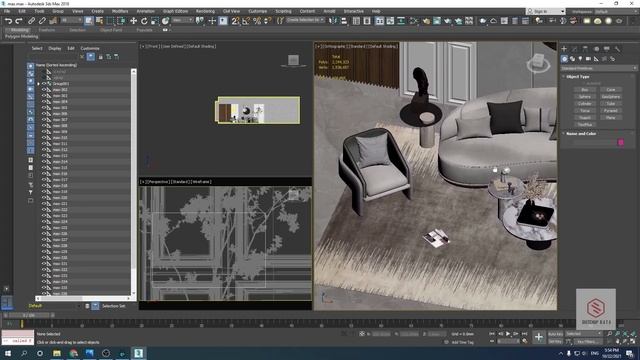Switch command panel to Hierarchy tab
The width and height of the screenshot is (640, 360).
(x=585, y=49)
